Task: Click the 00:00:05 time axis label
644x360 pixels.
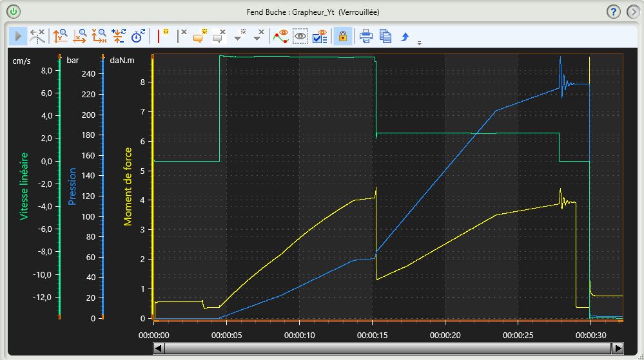Action: tap(226, 335)
